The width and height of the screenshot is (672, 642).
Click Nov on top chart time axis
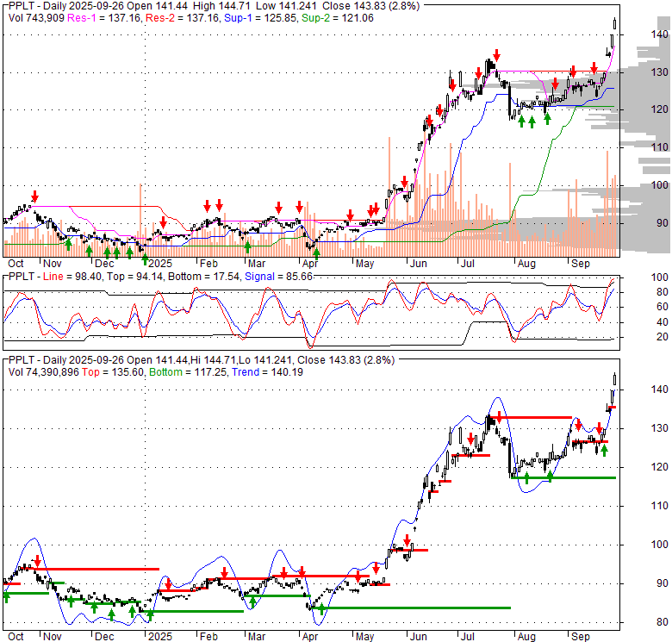click(53, 264)
